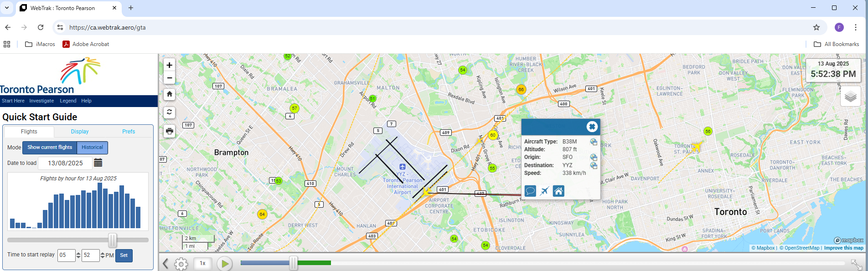Switch mode to Historical
868x271 pixels.
pos(92,148)
